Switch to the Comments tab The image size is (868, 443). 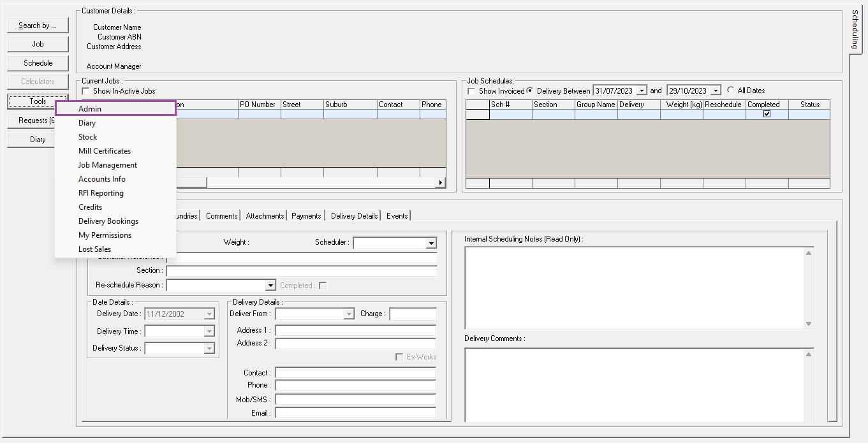[222, 216]
